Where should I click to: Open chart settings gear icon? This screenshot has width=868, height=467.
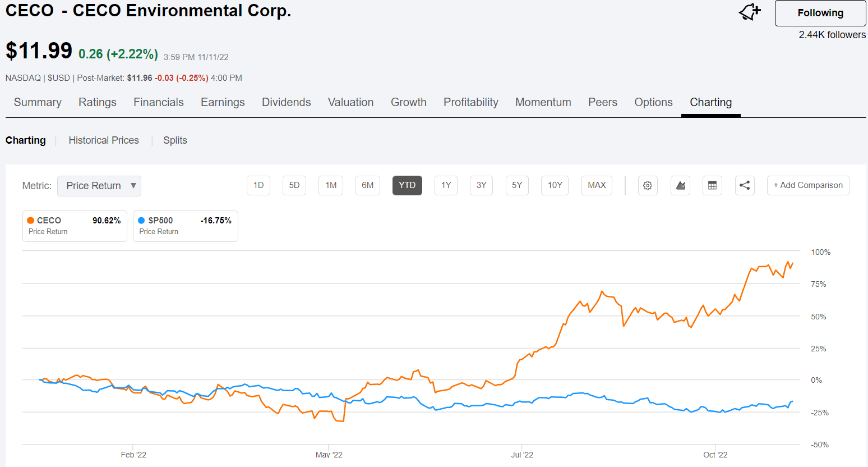coord(648,186)
